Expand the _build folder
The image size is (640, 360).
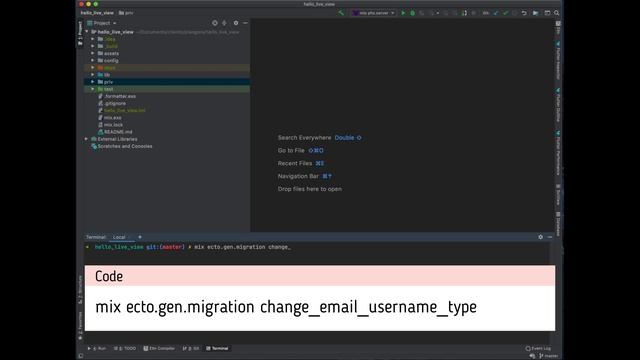[93, 46]
